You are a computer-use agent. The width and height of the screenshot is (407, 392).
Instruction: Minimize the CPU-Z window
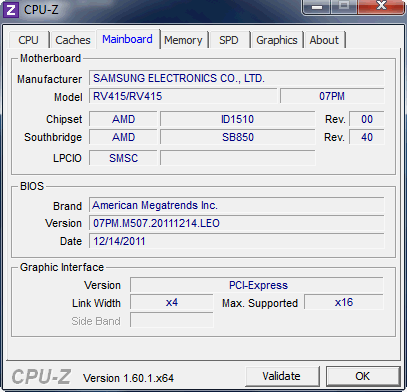click(317, 7)
